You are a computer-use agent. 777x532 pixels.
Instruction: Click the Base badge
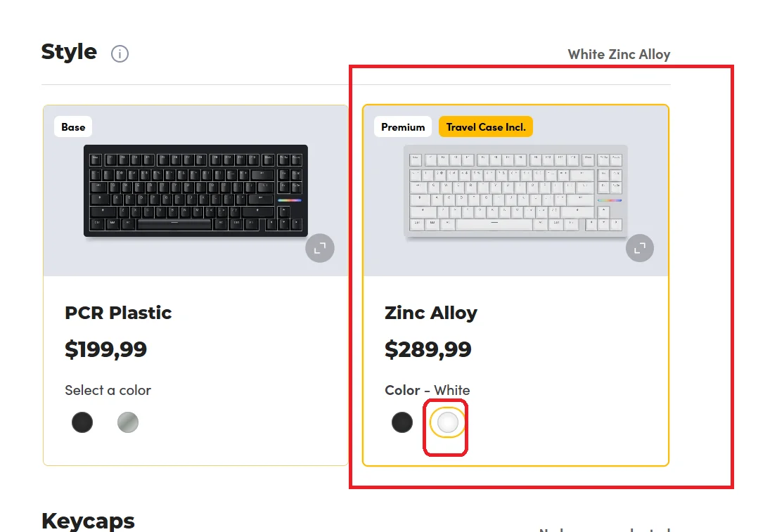coord(73,127)
